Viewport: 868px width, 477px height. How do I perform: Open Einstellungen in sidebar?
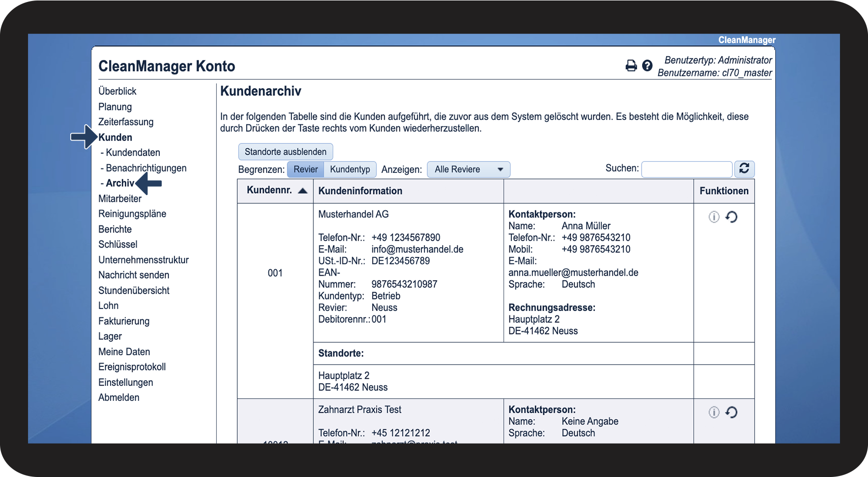[126, 382]
